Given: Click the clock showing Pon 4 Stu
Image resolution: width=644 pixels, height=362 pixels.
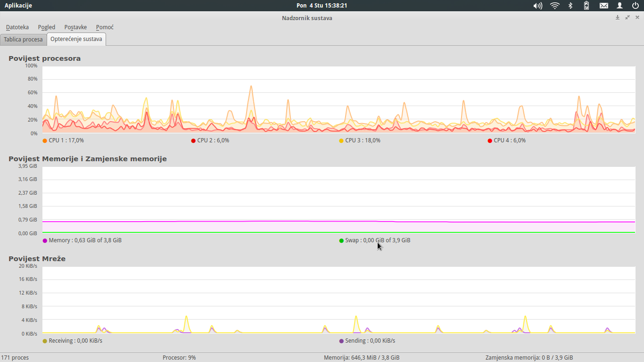Looking at the screenshot, I should pos(322,6).
